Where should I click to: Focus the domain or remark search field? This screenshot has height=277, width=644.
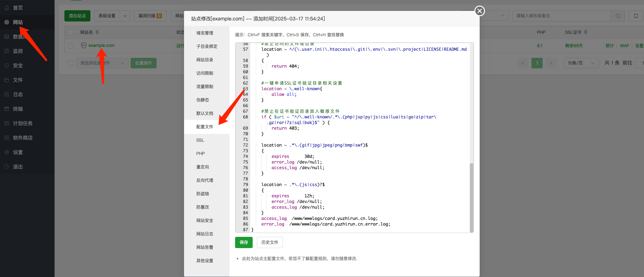(x=561, y=16)
